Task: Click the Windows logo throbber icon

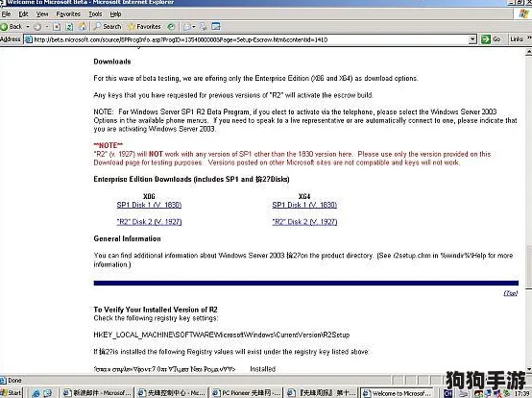Action: 524,13
